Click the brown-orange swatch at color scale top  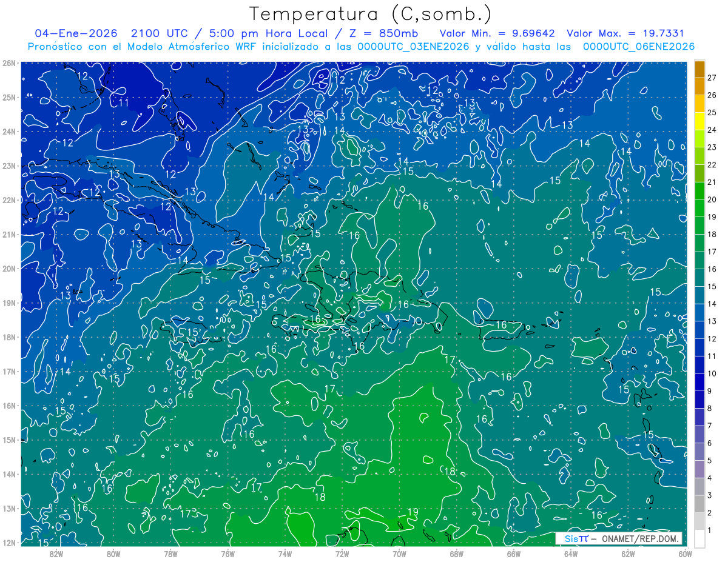point(699,69)
